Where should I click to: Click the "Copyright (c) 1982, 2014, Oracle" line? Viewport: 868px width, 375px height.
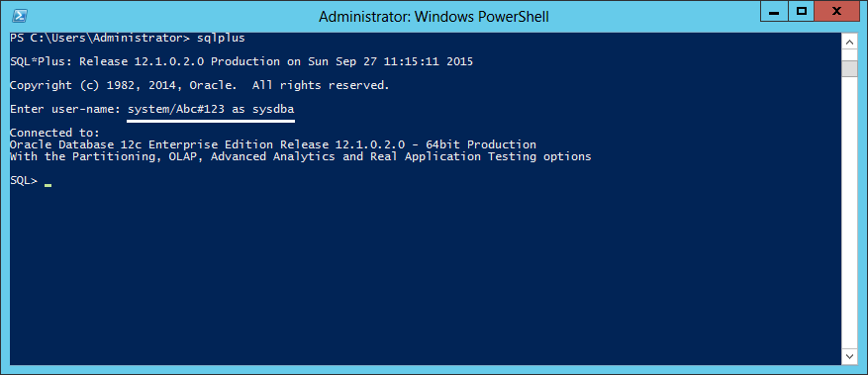click(x=199, y=86)
